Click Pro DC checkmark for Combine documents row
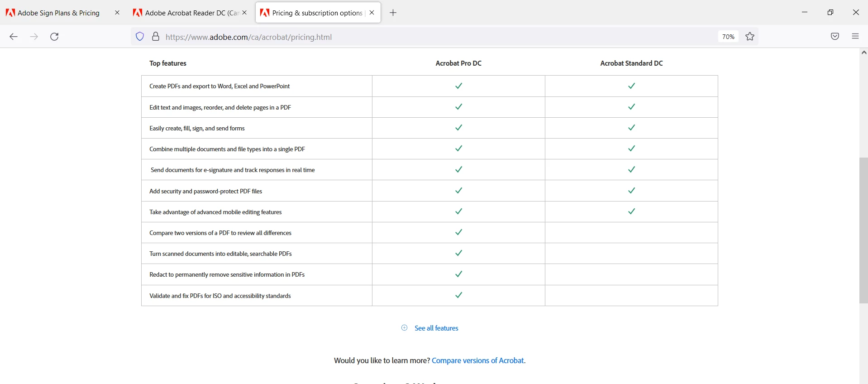This screenshot has height=384, width=868. pos(458,149)
